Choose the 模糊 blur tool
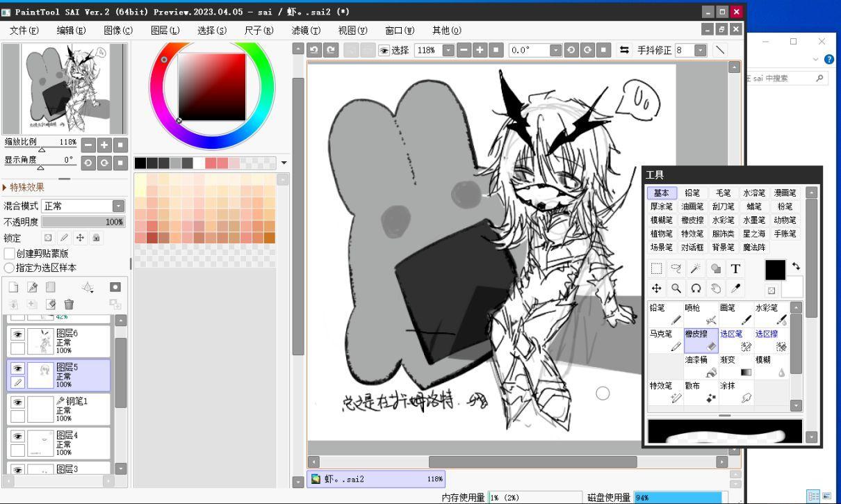Screen dimensions: 841x504 (x=771, y=366)
